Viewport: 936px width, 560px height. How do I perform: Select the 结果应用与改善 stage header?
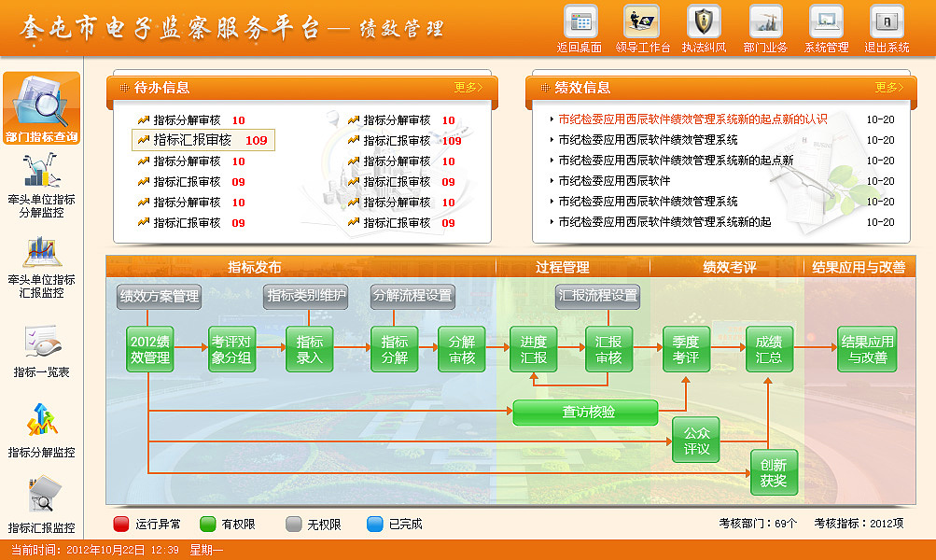click(x=859, y=267)
